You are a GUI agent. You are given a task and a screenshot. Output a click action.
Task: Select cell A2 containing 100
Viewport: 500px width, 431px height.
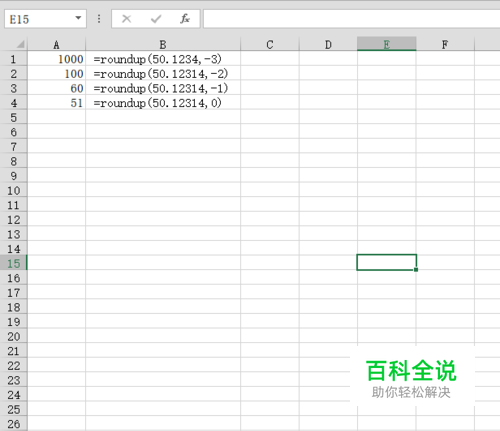[56, 74]
